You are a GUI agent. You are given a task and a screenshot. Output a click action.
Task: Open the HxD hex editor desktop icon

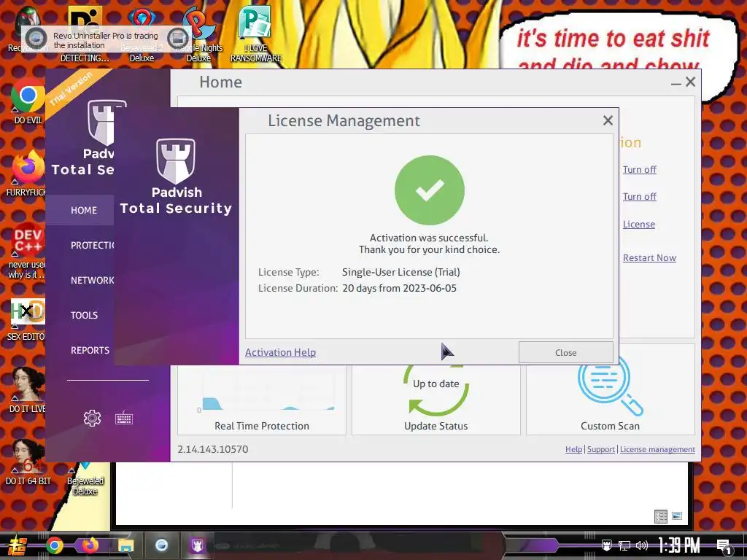tap(27, 319)
